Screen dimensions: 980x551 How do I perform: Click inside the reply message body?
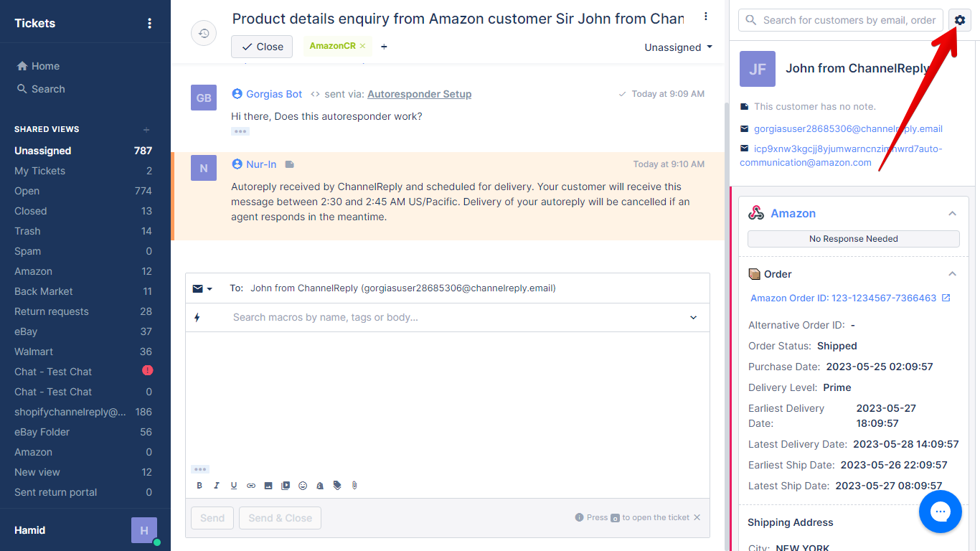tap(448, 398)
